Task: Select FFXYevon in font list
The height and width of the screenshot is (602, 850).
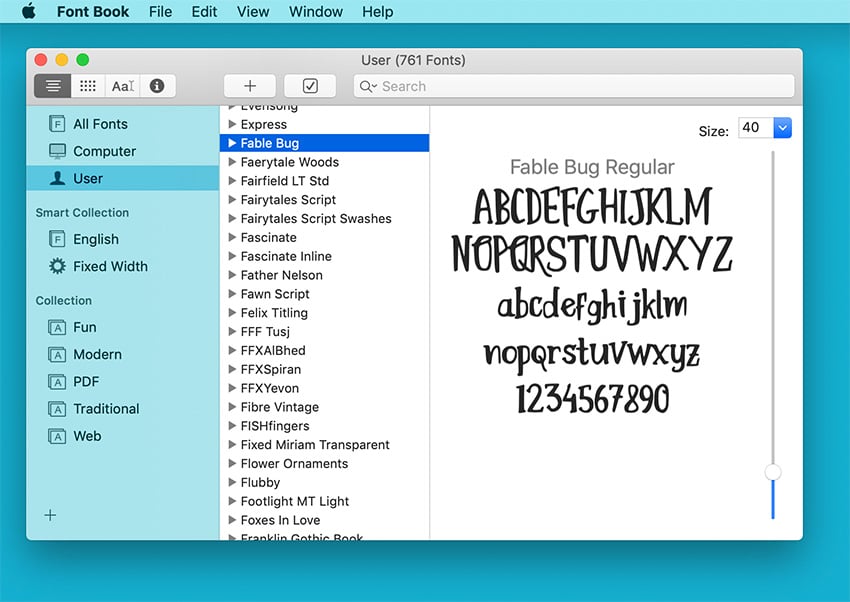Action: tap(325, 388)
